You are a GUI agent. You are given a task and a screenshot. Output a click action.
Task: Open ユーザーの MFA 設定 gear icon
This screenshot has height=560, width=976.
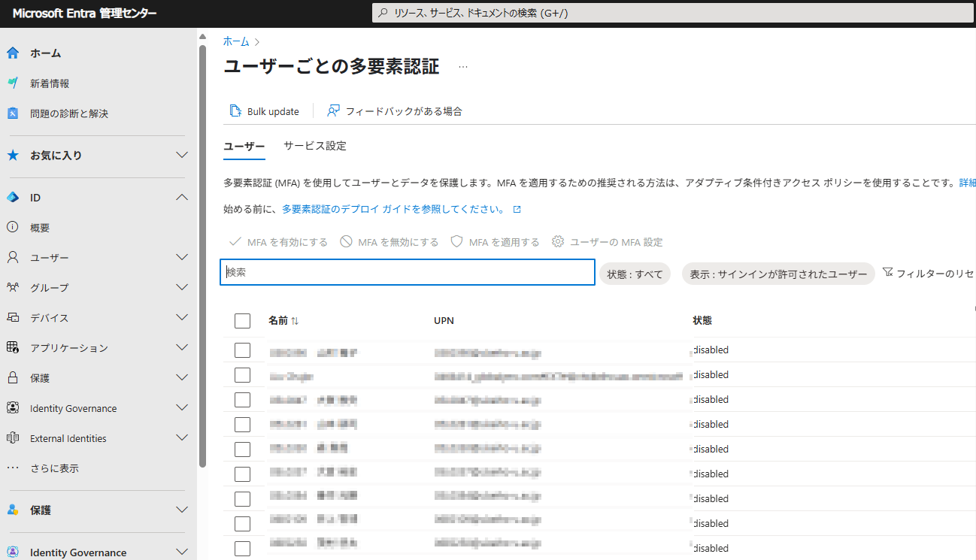[x=557, y=243]
